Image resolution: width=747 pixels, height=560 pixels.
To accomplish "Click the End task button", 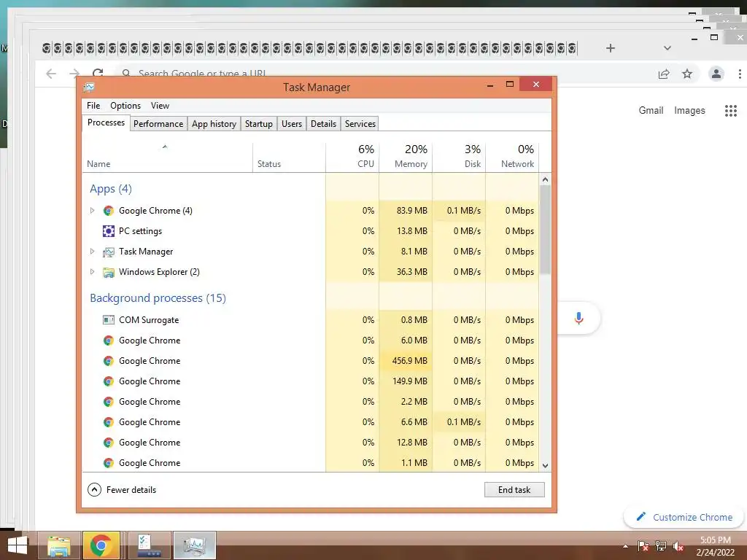I will pyautogui.click(x=514, y=489).
